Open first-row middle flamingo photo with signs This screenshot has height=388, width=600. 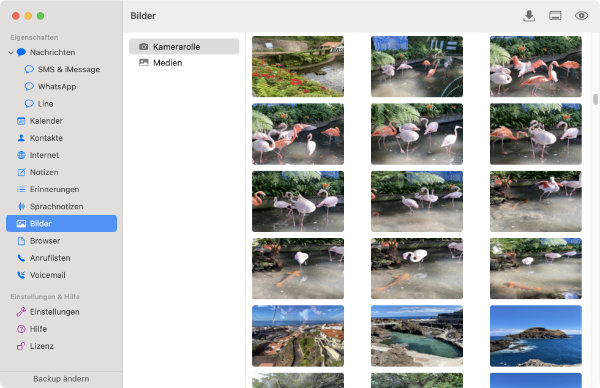tap(417, 66)
